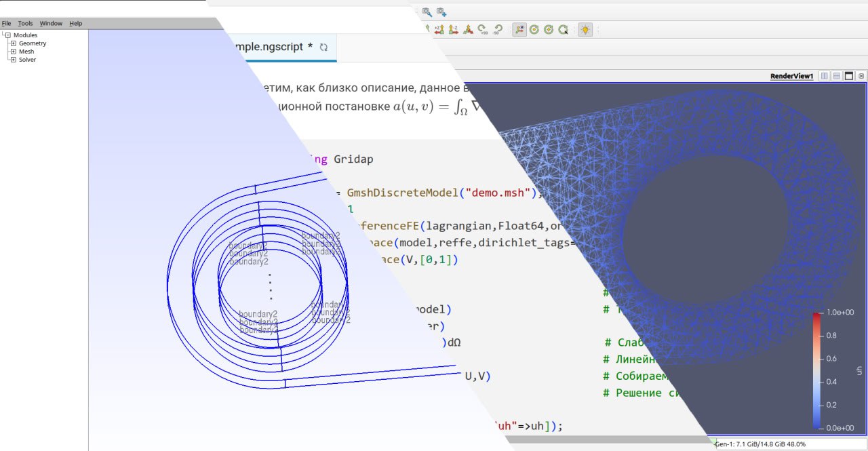This screenshot has height=451, width=868.
Task: Click the Zoom To Data magnifier icon in ParaView
Action: pyautogui.click(x=427, y=12)
